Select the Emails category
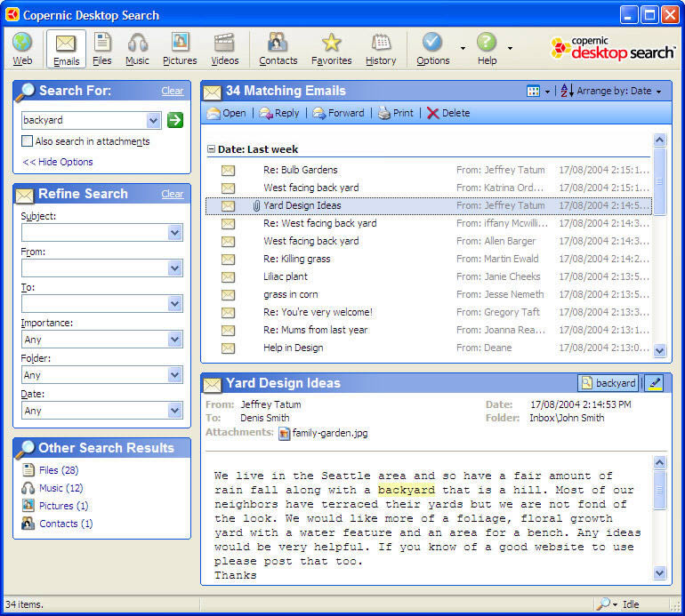 66,49
